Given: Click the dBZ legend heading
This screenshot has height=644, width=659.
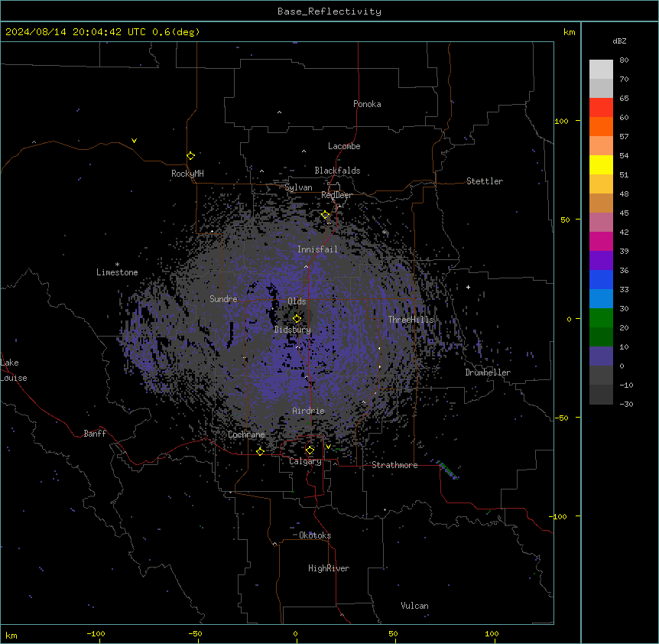Looking at the screenshot, I should (619, 41).
